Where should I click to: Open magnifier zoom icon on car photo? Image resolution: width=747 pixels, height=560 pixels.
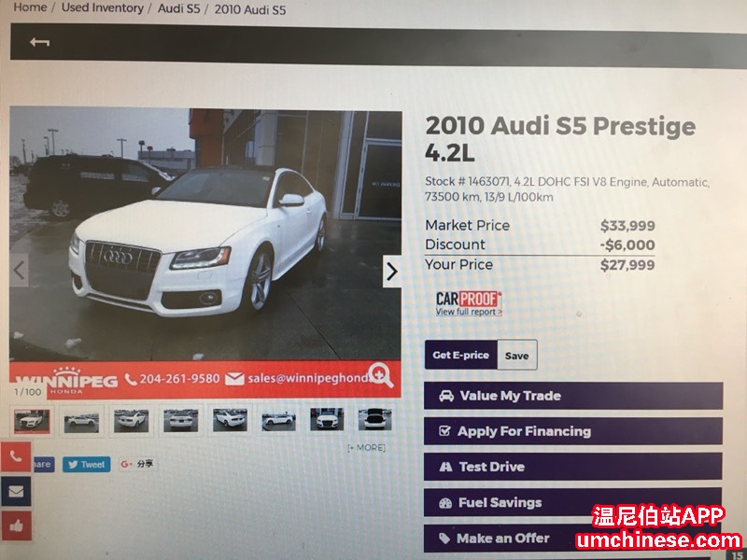[x=381, y=375]
